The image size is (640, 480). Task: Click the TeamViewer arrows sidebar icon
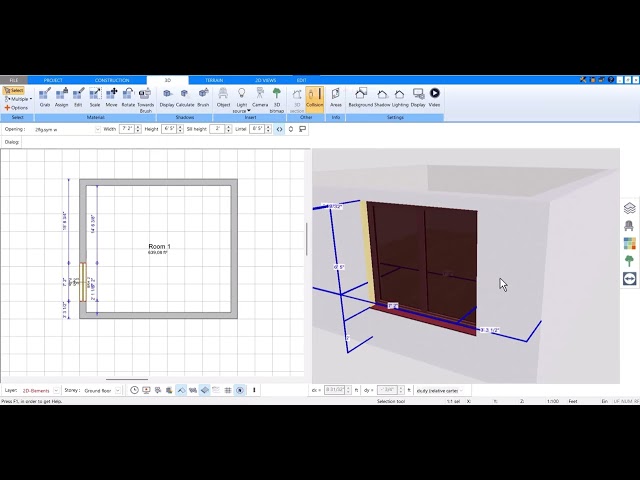(629, 278)
